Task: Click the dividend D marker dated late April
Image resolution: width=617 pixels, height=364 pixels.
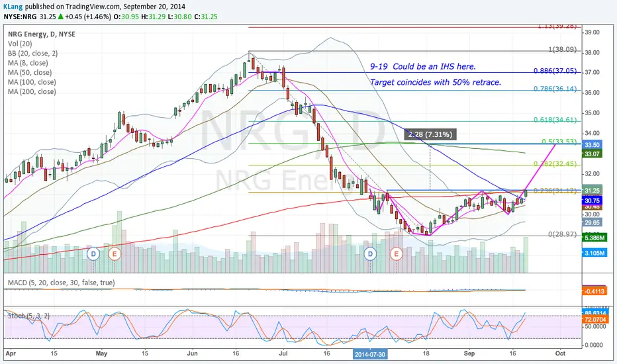Action: click(93, 254)
